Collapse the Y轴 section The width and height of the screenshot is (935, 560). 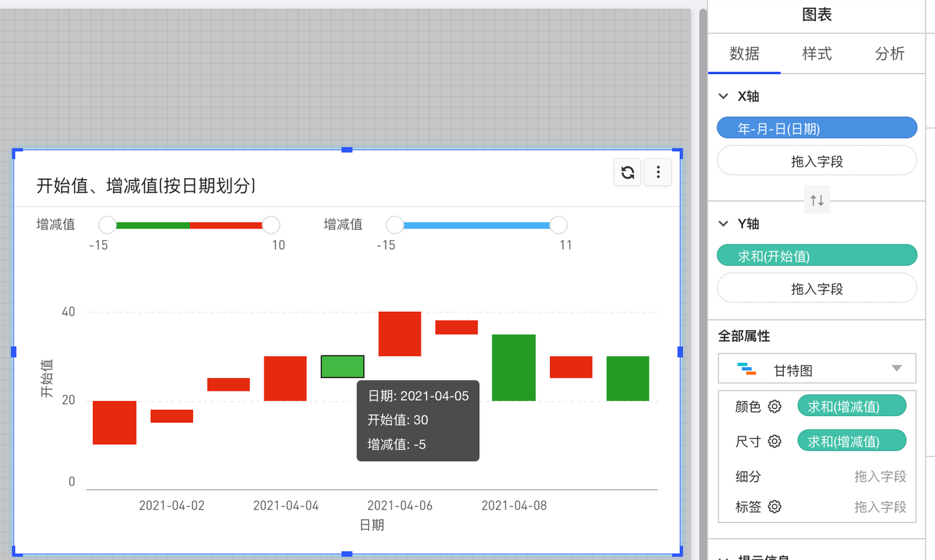tap(723, 224)
